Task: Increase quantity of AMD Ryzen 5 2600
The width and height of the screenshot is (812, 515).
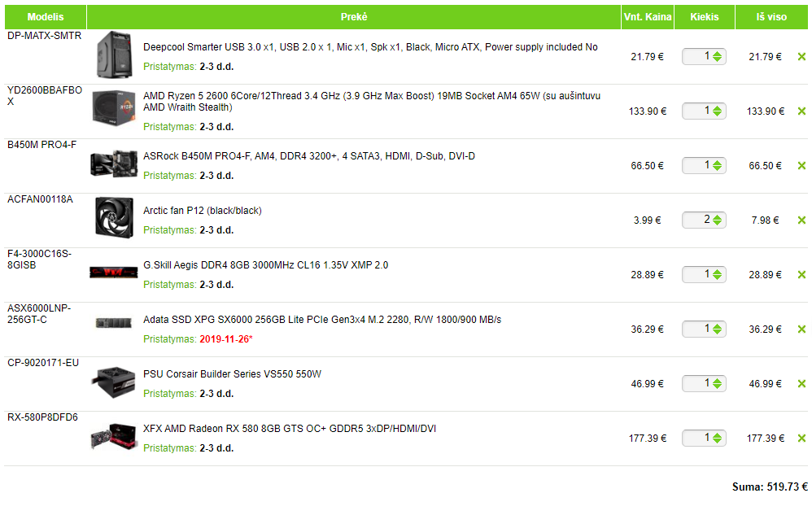Action: [717, 107]
